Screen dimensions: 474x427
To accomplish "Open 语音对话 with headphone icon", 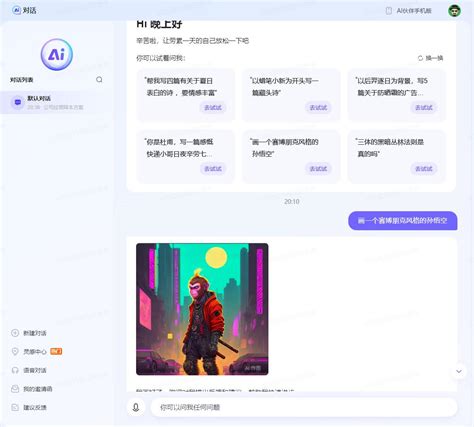I will click(x=29, y=370).
